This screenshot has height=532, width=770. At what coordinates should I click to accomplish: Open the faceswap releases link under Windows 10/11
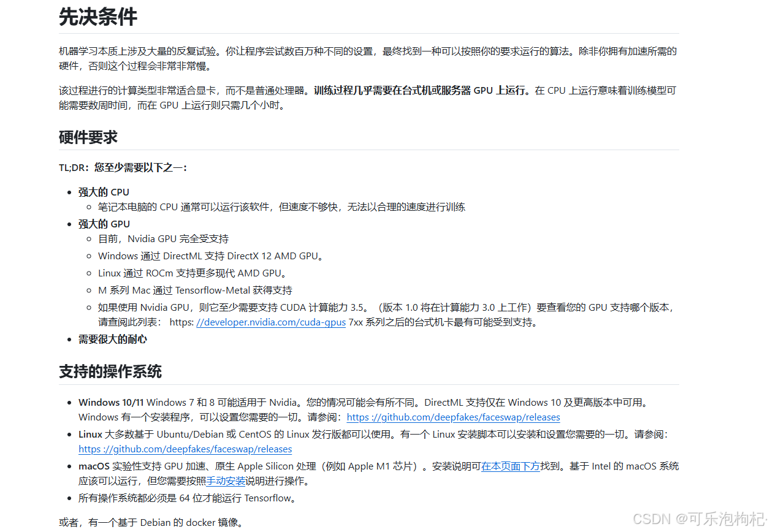(x=454, y=417)
